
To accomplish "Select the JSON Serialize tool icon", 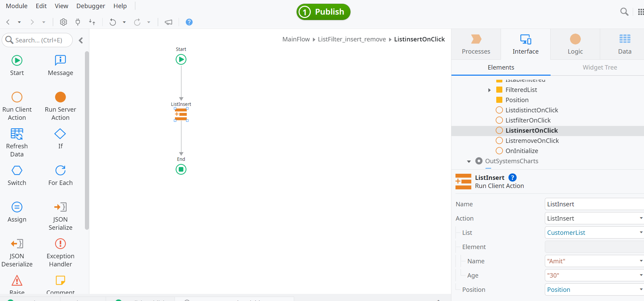I will pyautogui.click(x=60, y=207).
